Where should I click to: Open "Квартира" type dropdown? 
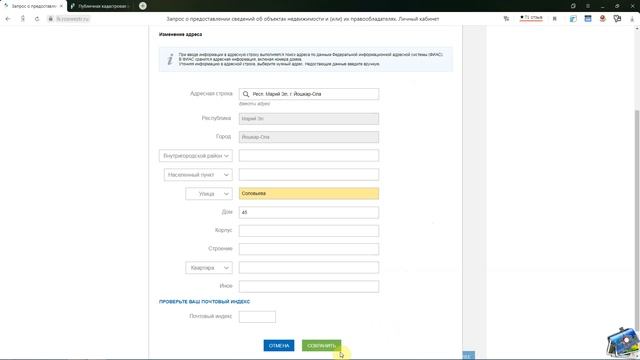tap(209, 268)
